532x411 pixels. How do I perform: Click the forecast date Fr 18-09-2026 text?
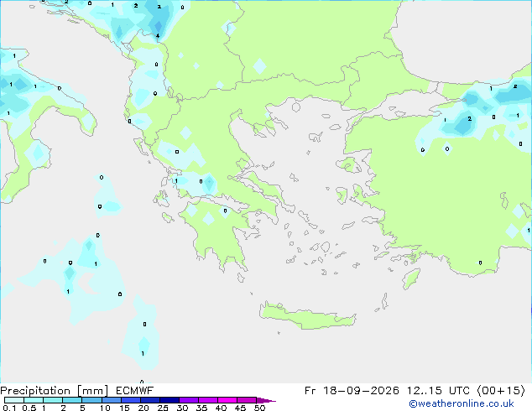tap(352, 391)
